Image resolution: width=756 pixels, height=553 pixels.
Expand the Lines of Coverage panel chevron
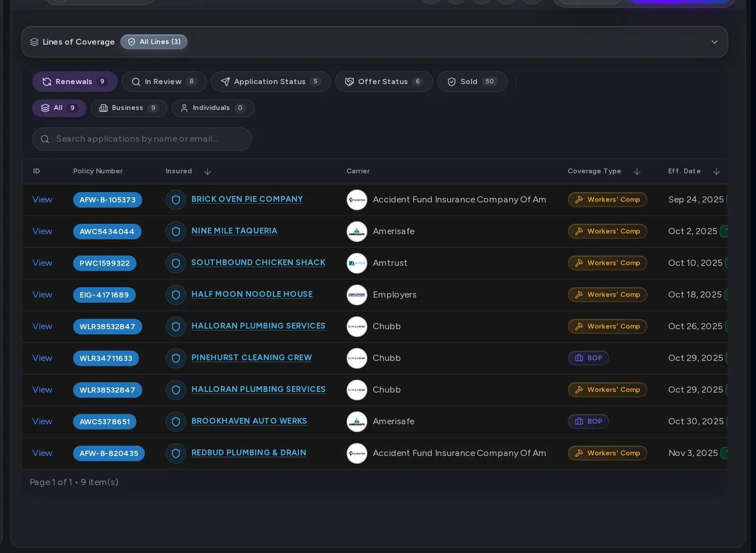click(714, 42)
